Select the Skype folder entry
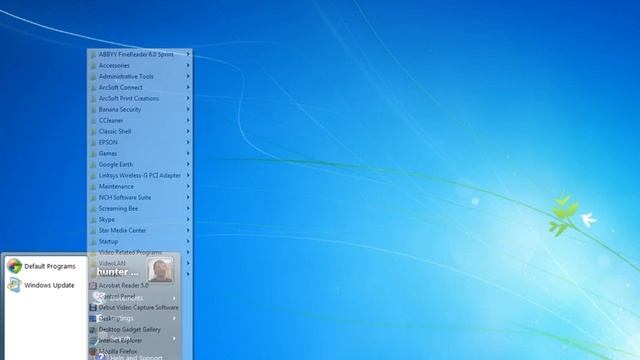This screenshot has width=640, height=360. 140,220
